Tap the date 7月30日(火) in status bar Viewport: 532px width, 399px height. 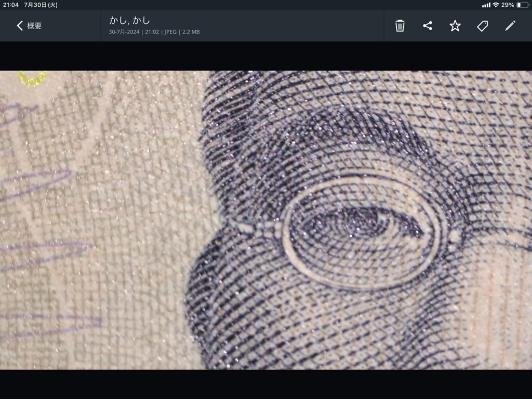click(x=41, y=5)
